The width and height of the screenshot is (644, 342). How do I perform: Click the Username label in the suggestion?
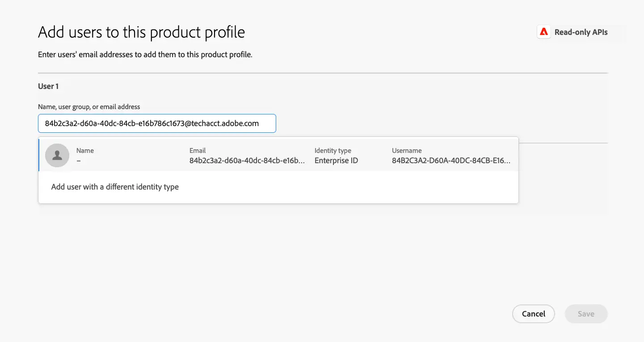407,151
